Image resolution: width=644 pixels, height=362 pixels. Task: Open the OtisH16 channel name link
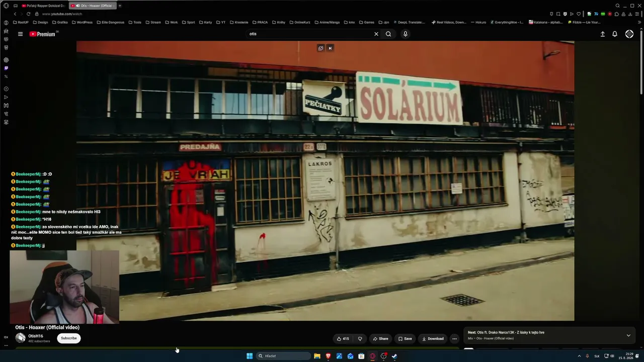tap(36, 336)
